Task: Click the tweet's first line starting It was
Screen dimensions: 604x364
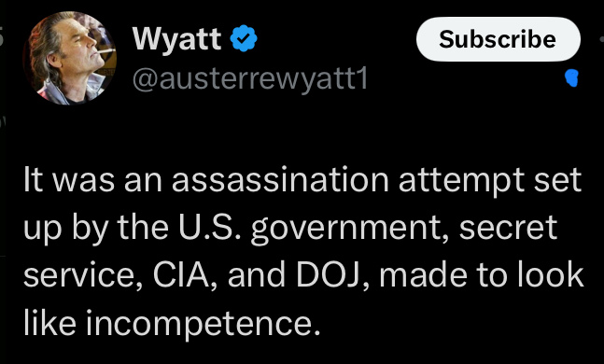Action: click(302, 180)
